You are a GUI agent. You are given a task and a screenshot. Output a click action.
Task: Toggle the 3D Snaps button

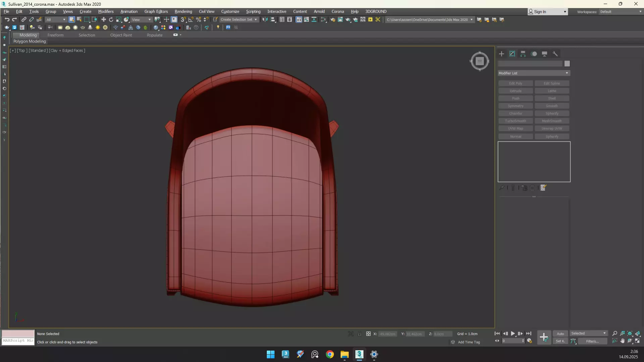[x=183, y=19]
